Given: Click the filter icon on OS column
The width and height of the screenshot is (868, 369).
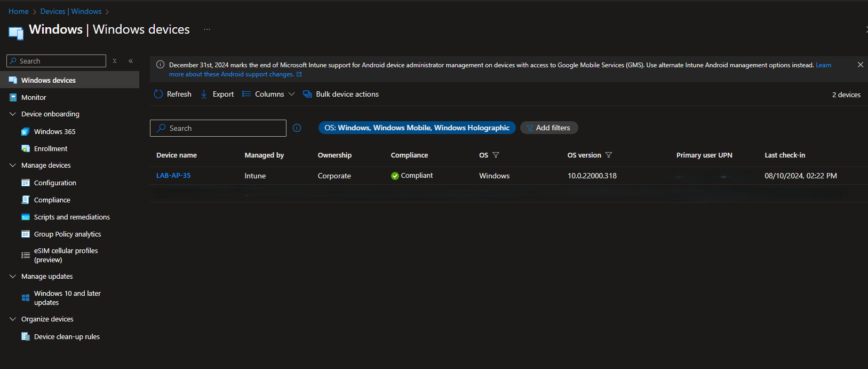Looking at the screenshot, I should (x=496, y=155).
